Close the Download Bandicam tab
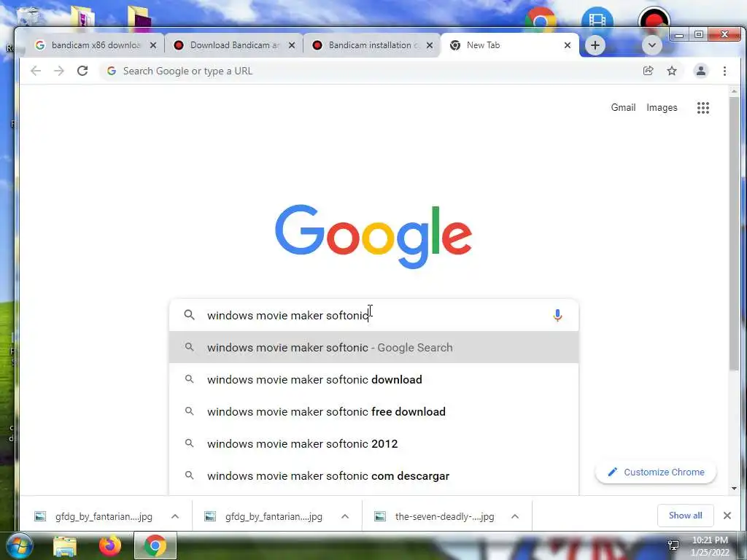This screenshot has width=747, height=560. (292, 45)
